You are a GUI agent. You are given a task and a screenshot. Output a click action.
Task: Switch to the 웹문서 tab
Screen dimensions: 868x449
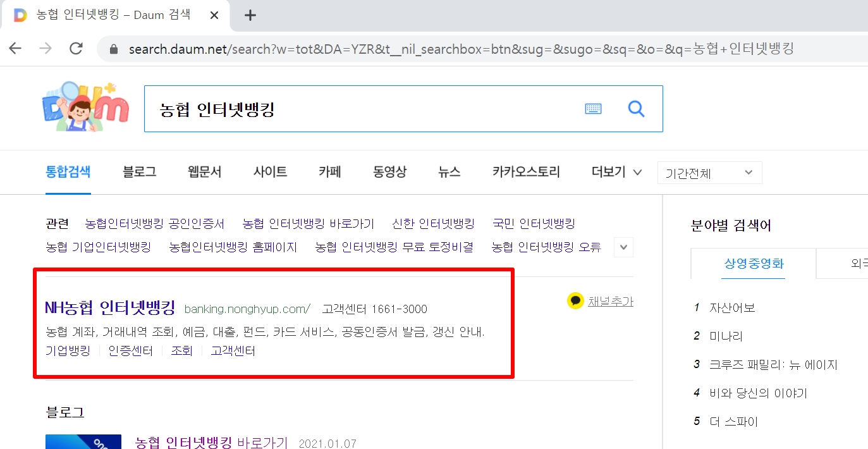205,171
